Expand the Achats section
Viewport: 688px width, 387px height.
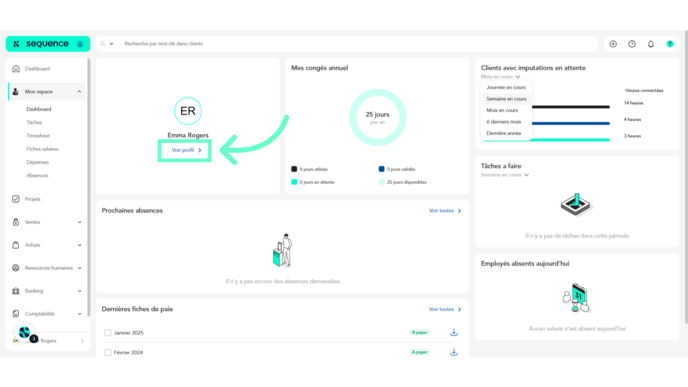pyautogui.click(x=79, y=245)
